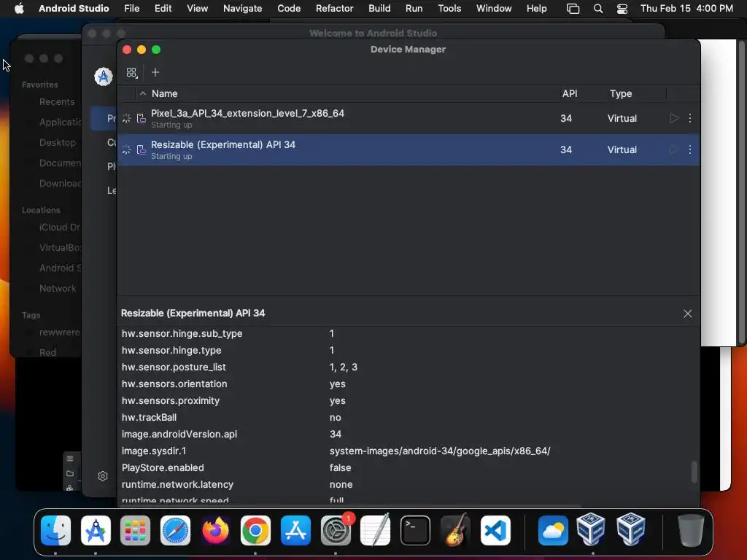Image resolution: width=747 pixels, height=560 pixels.
Task: Open the Apple menu
Action: pyautogui.click(x=19, y=9)
